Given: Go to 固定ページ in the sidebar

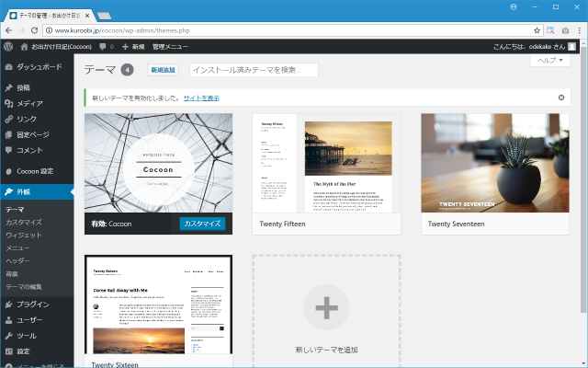Looking at the screenshot, I should [x=37, y=134].
